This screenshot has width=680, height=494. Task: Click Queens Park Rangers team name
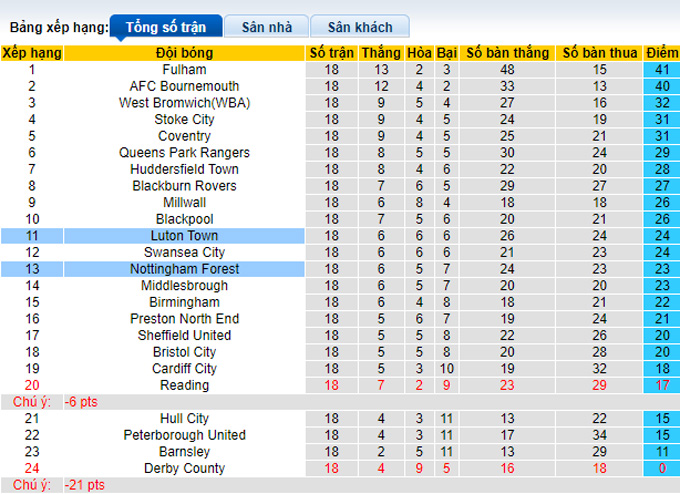click(x=183, y=153)
